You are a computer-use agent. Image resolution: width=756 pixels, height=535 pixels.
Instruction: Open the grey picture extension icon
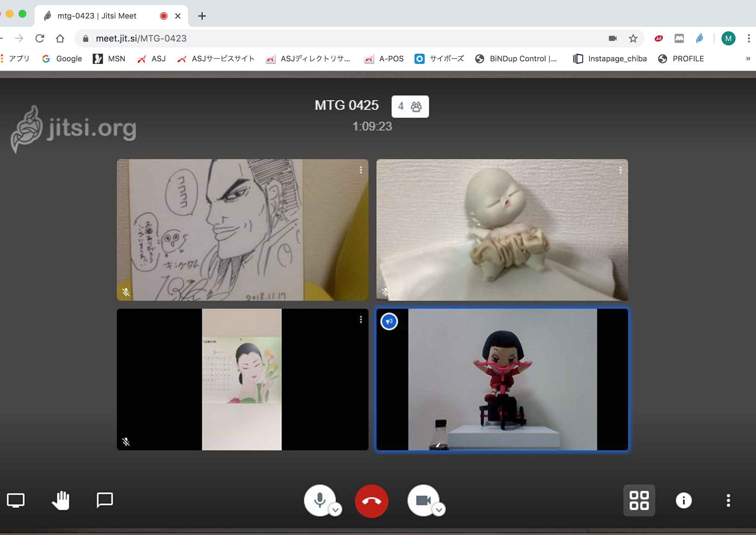(679, 39)
